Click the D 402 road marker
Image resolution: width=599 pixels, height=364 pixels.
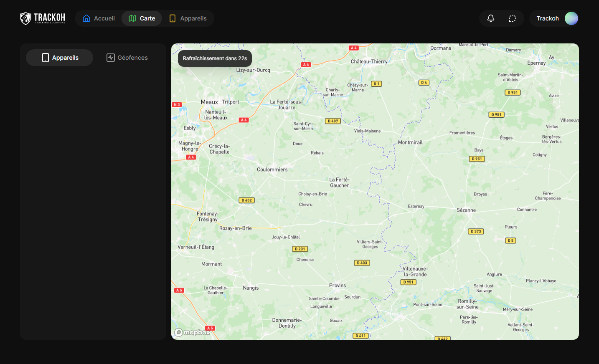pyautogui.click(x=246, y=200)
